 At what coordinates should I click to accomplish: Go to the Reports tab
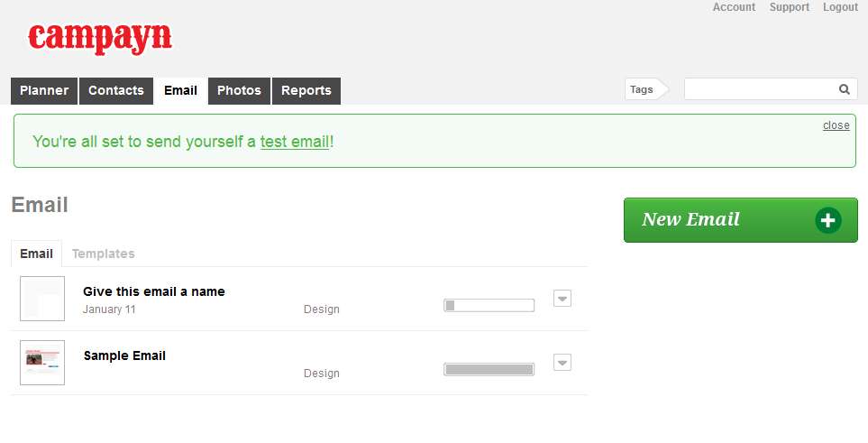[306, 91]
